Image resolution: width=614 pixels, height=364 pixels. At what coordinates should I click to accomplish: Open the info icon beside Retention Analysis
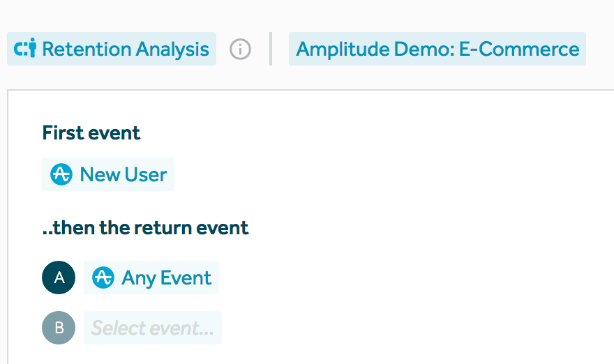point(240,50)
